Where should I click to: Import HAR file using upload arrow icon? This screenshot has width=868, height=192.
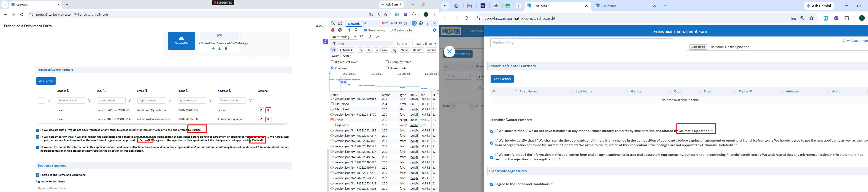click(x=371, y=37)
